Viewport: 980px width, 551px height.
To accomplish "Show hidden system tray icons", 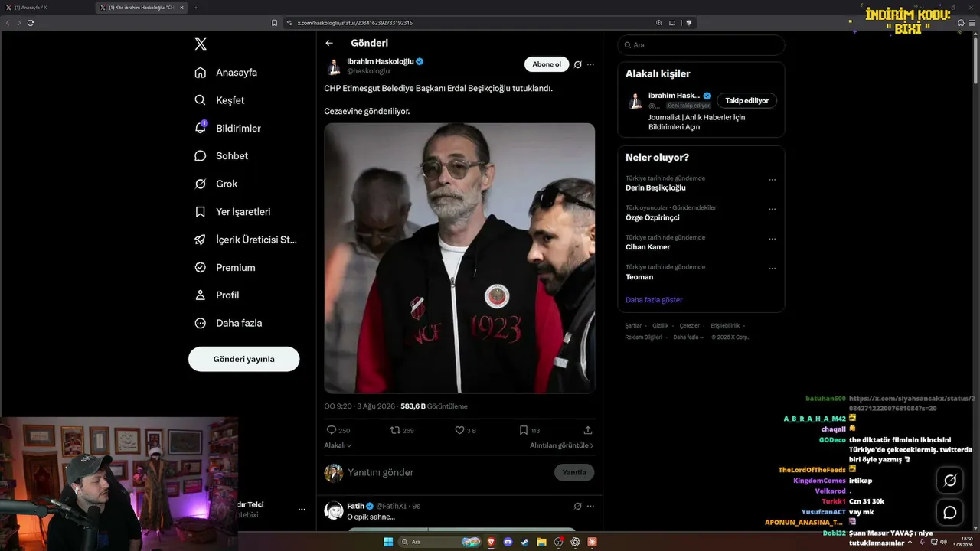I will pyautogui.click(x=910, y=542).
